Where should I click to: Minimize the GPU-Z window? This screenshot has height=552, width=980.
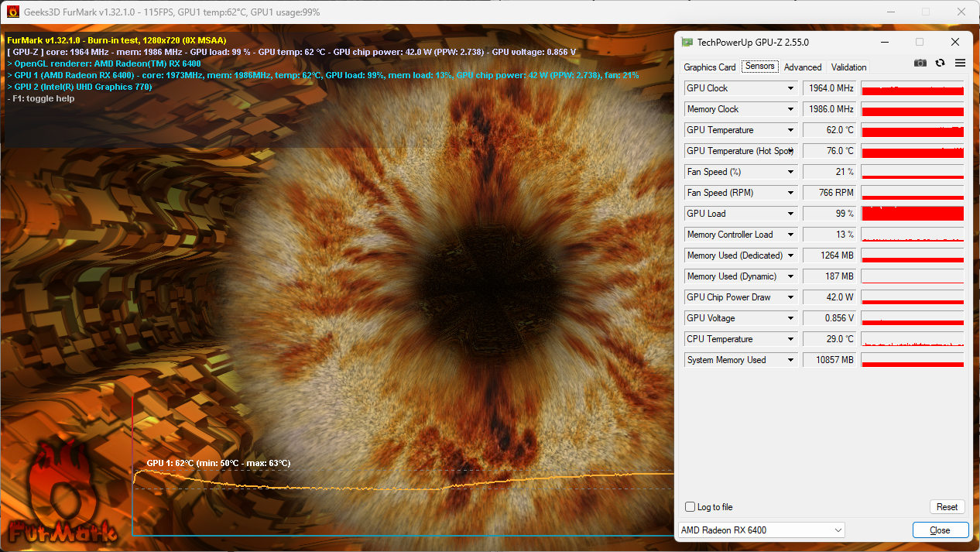coord(883,42)
